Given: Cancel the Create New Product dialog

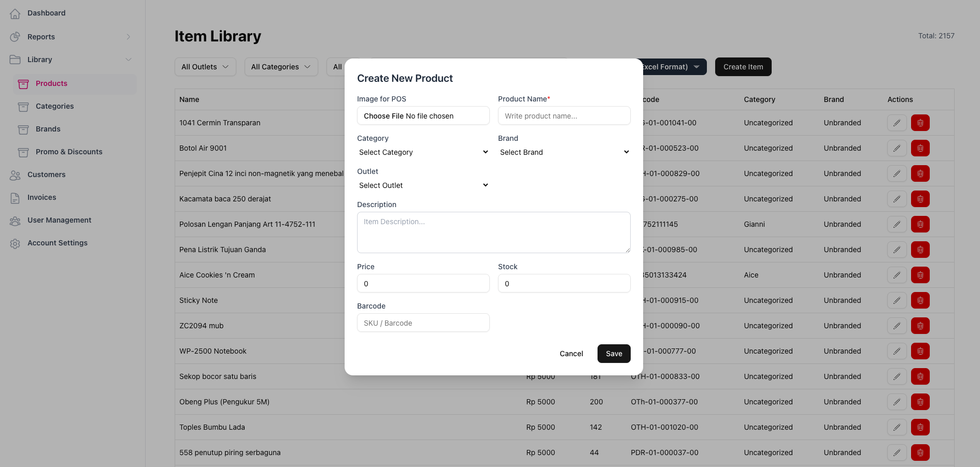Looking at the screenshot, I should click(571, 354).
